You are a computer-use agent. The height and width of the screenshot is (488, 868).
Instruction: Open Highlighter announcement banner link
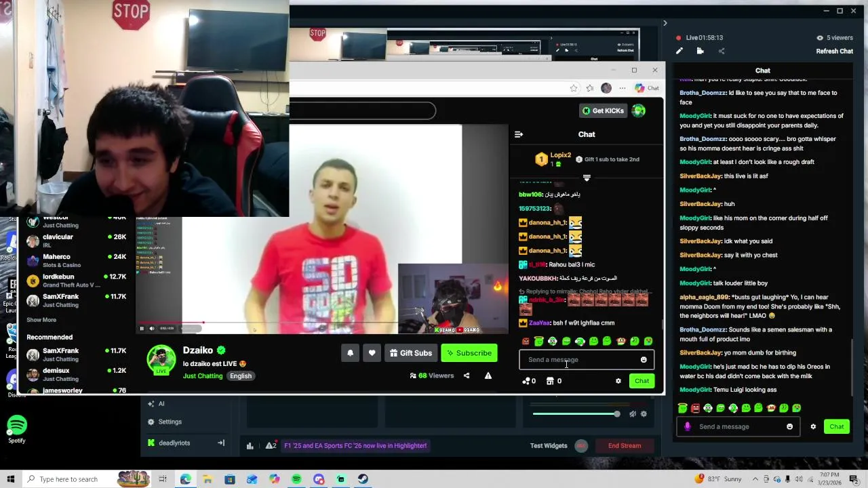355,446
